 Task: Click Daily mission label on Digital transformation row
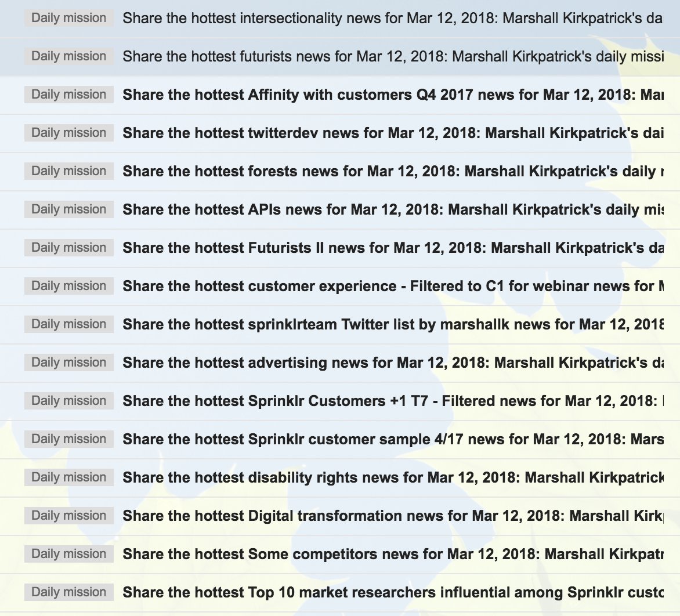pyautogui.click(x=69, y=516)
